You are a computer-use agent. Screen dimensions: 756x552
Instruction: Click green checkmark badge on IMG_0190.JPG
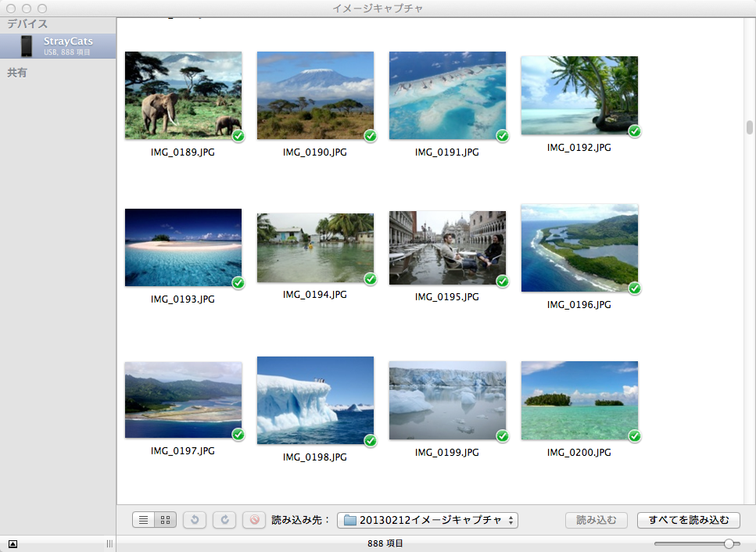coord(371,136)
